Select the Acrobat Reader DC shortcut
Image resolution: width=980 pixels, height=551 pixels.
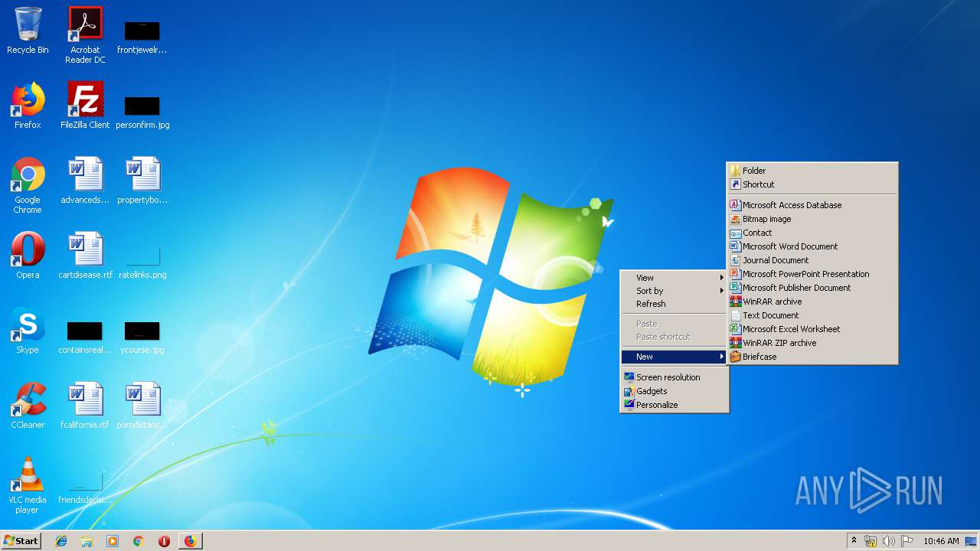[x=85, y=35]
